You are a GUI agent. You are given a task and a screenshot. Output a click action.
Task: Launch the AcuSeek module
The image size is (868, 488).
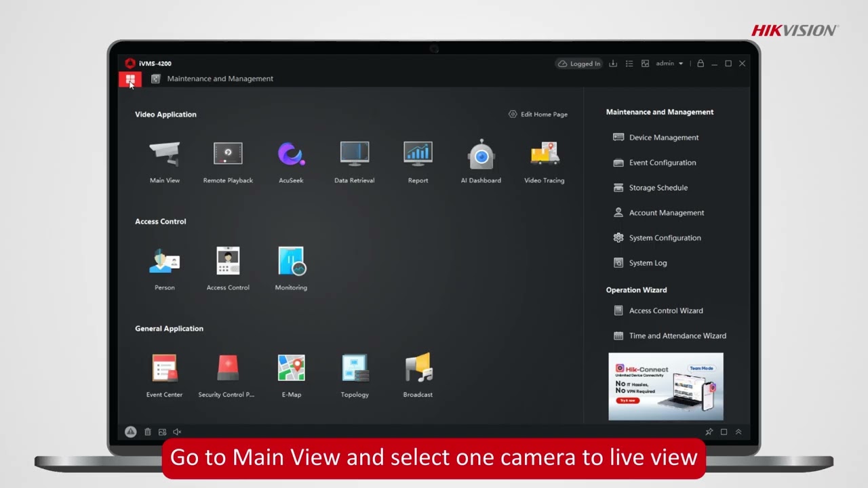291,161
